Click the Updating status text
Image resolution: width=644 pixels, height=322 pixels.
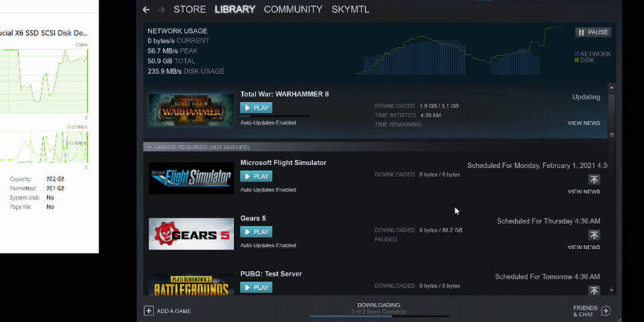click(586, 97)
